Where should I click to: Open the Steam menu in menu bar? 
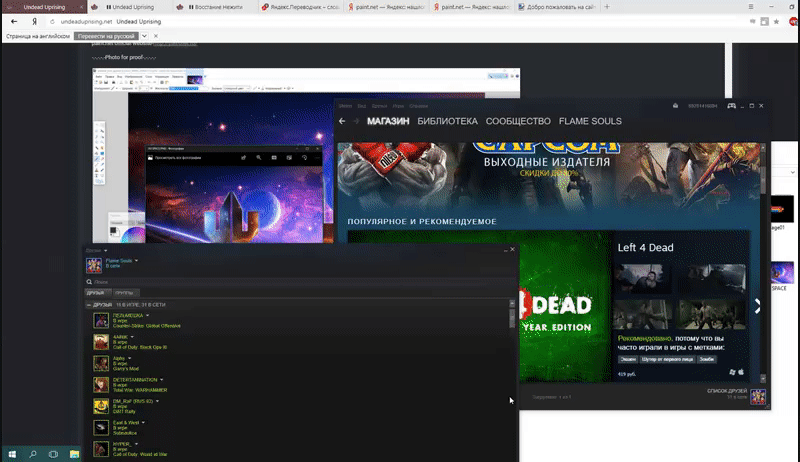(345, 106)
